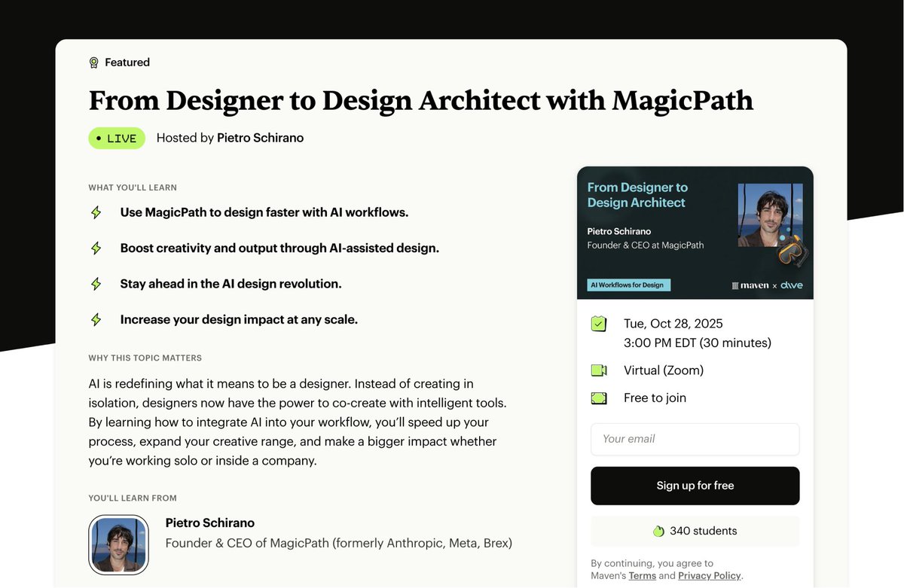Screen dimensions: 904x588
Task: Click the lightning icon beside 'Stay ahead in the AI design revolution'
Action: (x=96, y=284)
